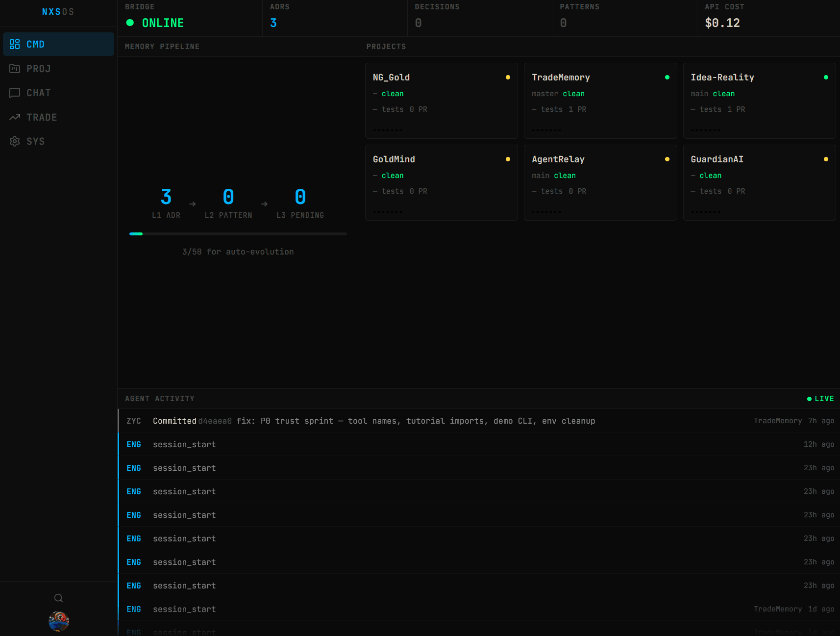840x636 pixels.
Task: Click the L1 ADR count in pipeline
Action: coord(166,197)
